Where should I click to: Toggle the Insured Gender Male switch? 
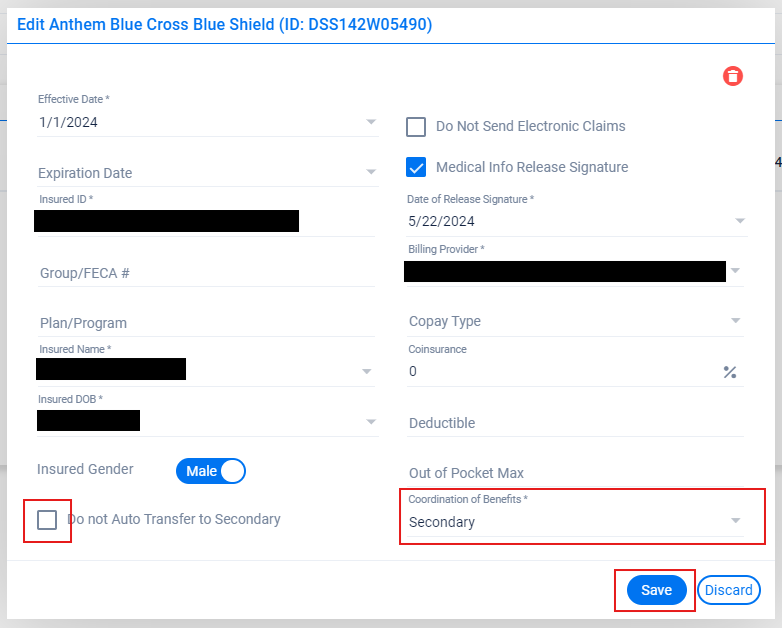click(x=211, y=471)
